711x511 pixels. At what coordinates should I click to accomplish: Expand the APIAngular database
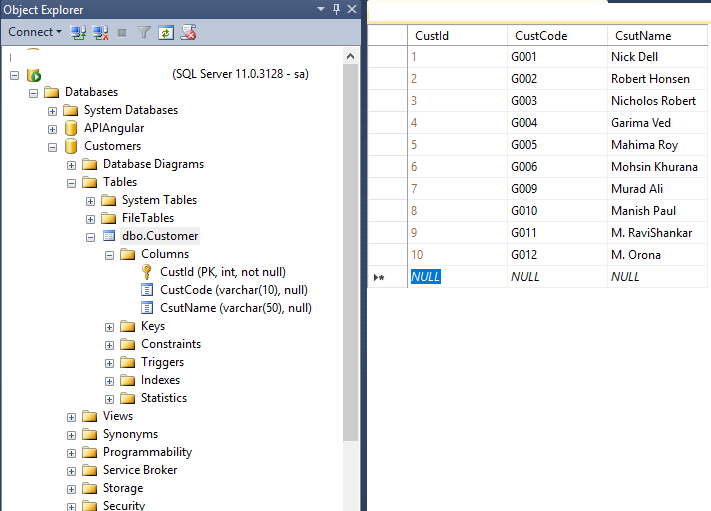(x=52, y=129)
